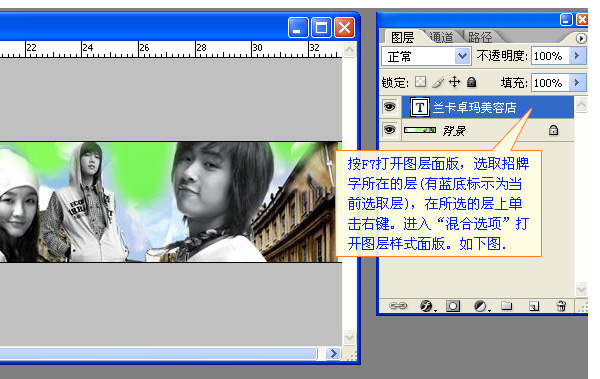Open the layers panel options menu
Screen dimensions: 600x379
click(x=580, y=38)
